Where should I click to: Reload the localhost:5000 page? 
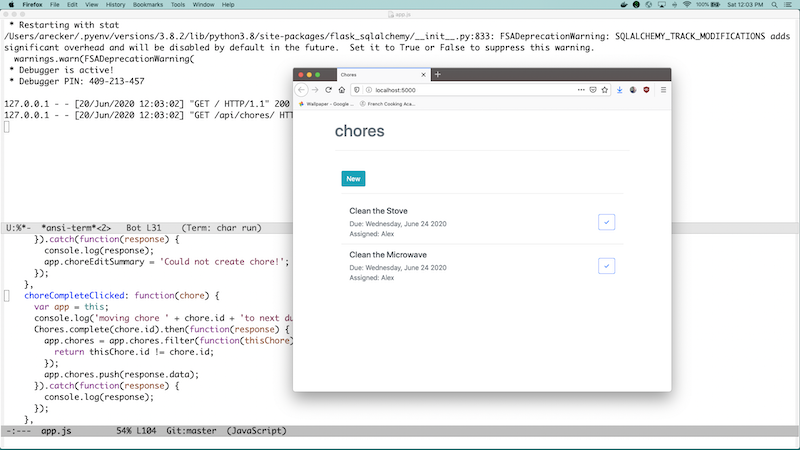click(x=328, y=90)
